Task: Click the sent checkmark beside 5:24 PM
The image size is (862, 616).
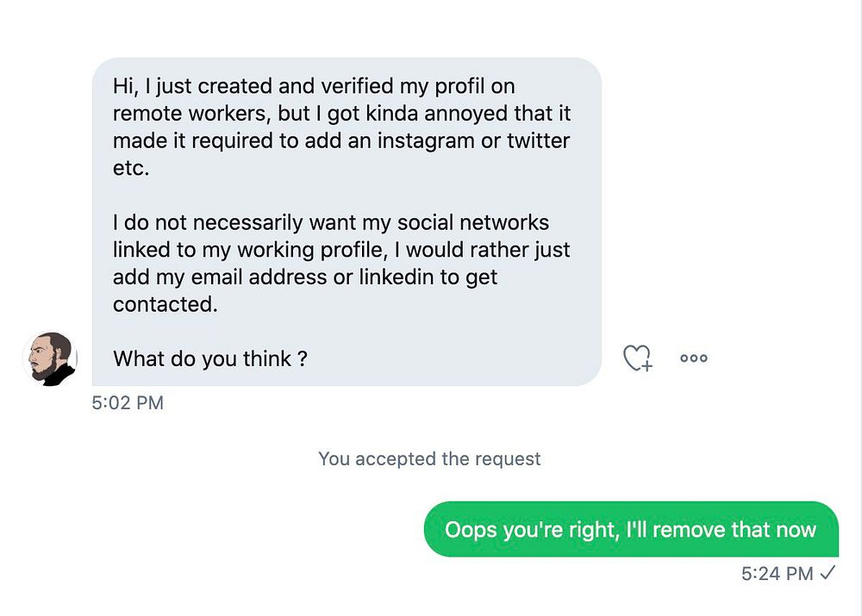Action: tap(828, 573)
